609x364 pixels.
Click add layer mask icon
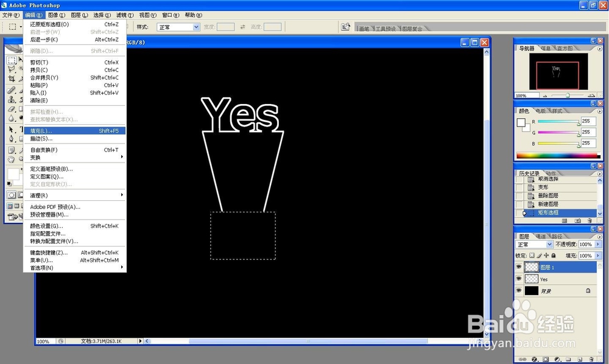(546, 359)
